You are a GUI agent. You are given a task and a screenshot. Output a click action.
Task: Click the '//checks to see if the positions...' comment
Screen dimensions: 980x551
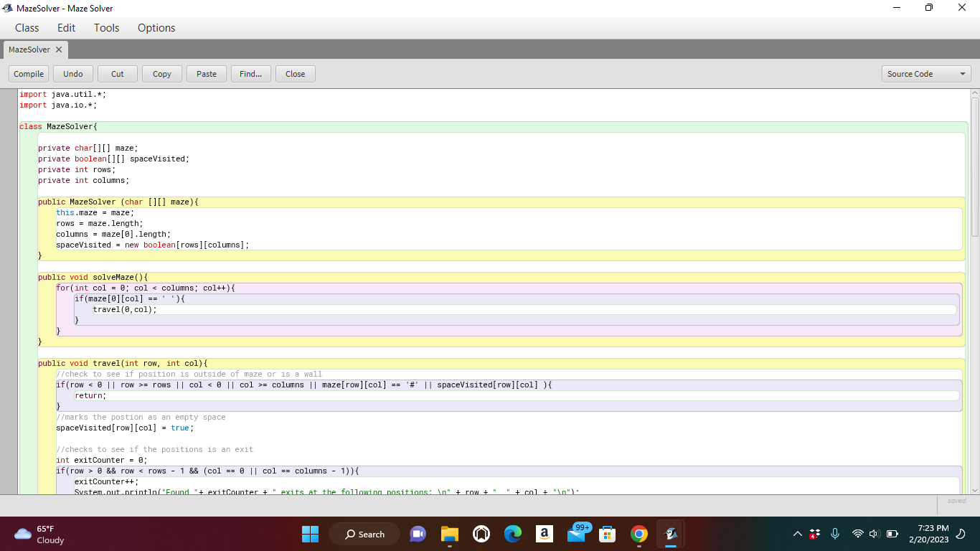[x=155, y=449]
